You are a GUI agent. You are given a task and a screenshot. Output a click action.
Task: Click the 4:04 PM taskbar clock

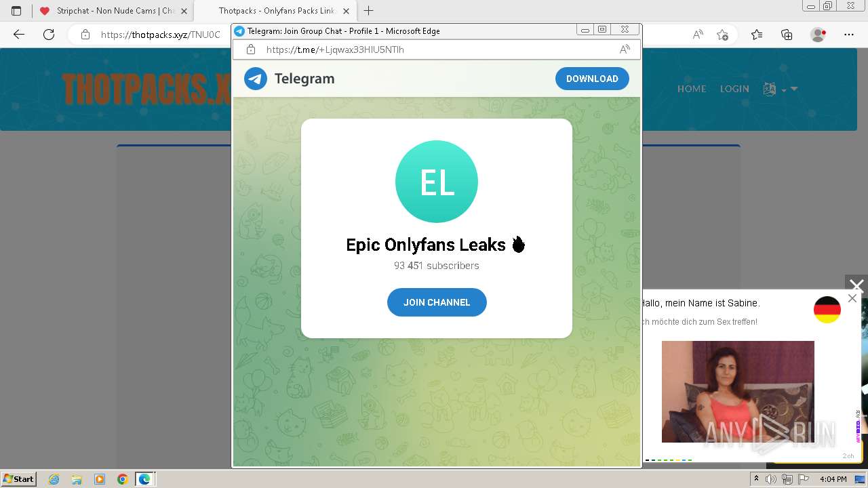coord(833,479)
